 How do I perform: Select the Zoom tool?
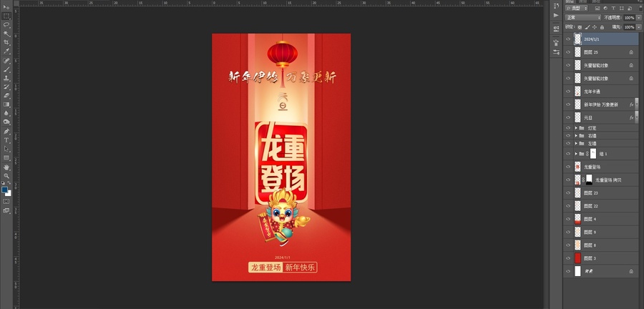(x=6, y=176)
